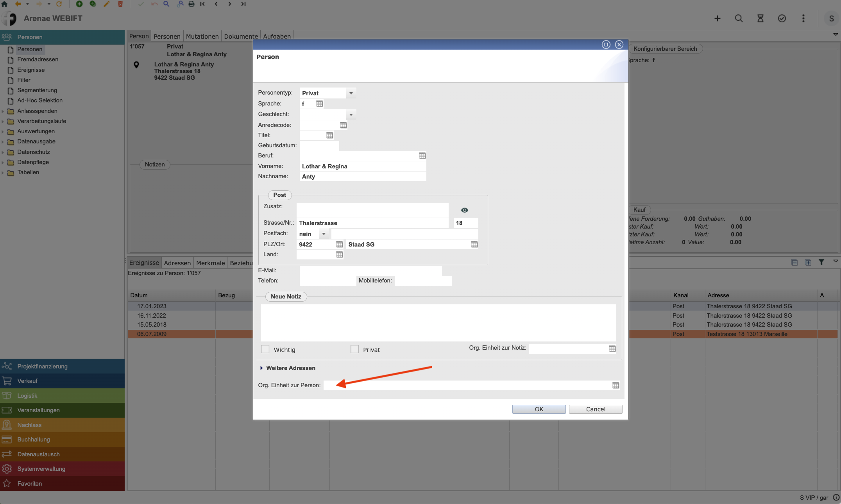841x504 pixels.
Task: Click the Beruf lookup table icon
Action: (x=422, y=155)
